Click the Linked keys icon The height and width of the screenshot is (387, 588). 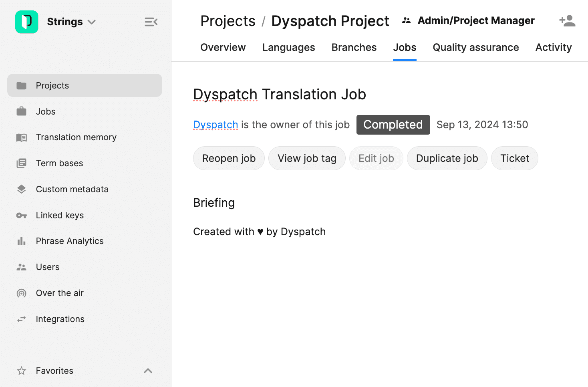pyautogui.click(x=21, y=215)
